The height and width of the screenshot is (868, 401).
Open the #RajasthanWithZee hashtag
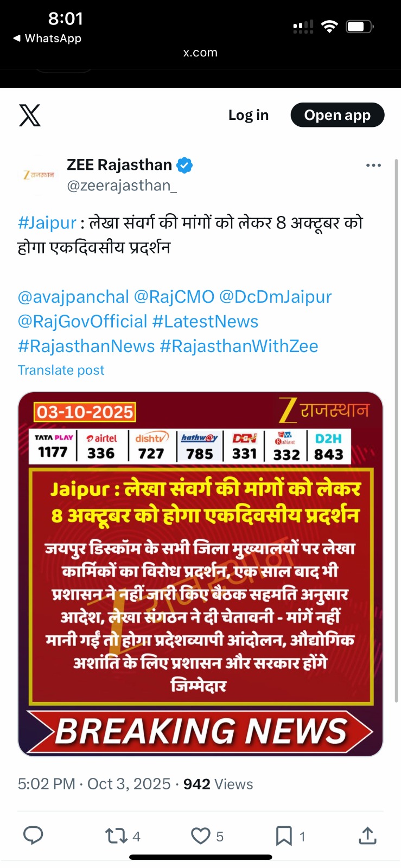point(239,346)
